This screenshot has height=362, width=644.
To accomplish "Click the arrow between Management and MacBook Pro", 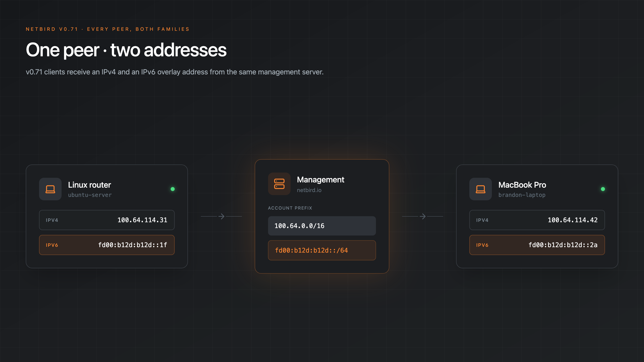I will tap(422, 216).
